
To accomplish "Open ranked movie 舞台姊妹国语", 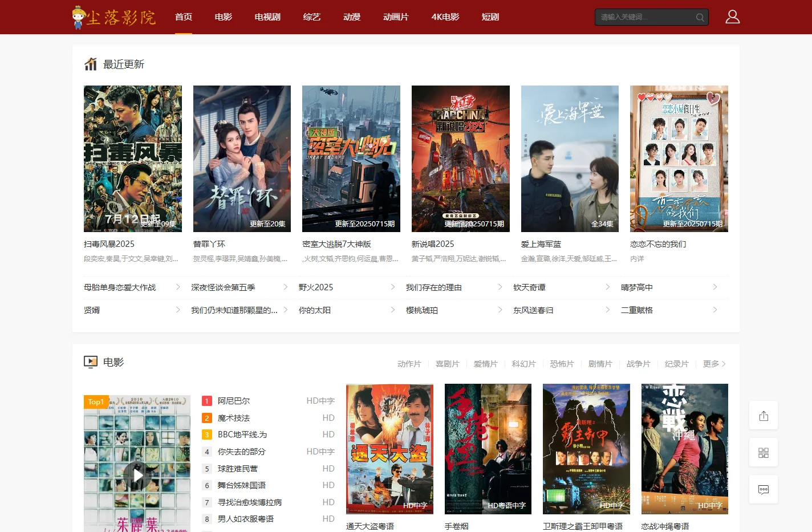I will (x=242, y=485).
